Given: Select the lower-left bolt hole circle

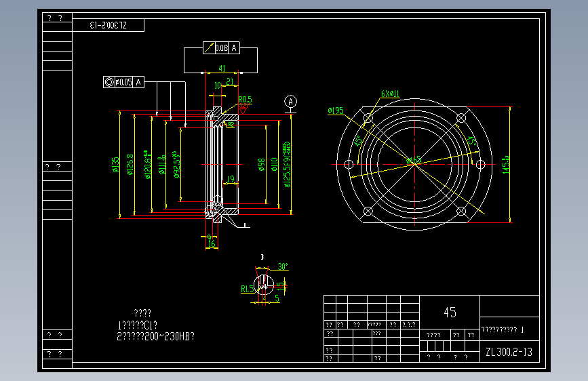Looking at the screenshot, I should [368, 211].
